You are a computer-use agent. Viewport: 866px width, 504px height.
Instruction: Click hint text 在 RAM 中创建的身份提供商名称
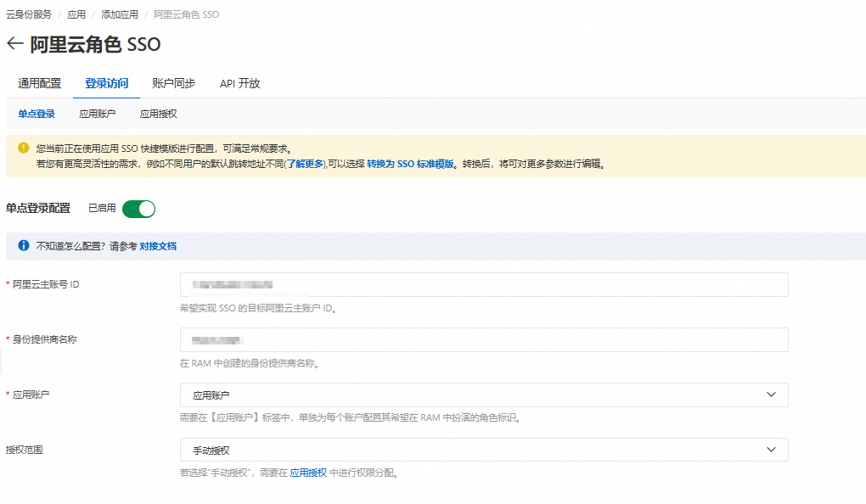pyautogui.click(x=250, y=363)
